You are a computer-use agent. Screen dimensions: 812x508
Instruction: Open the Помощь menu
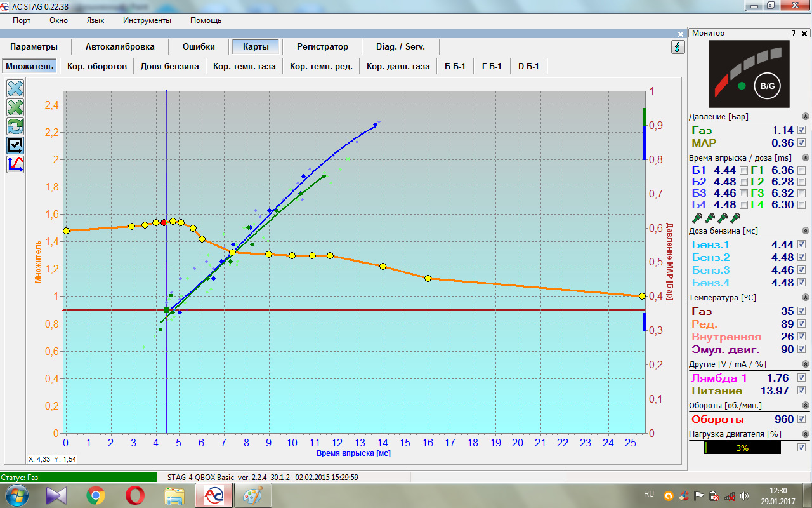coord(206,20)
